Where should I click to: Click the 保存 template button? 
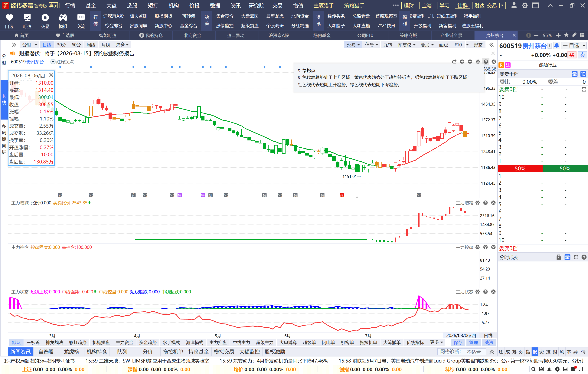click(458, 343)
